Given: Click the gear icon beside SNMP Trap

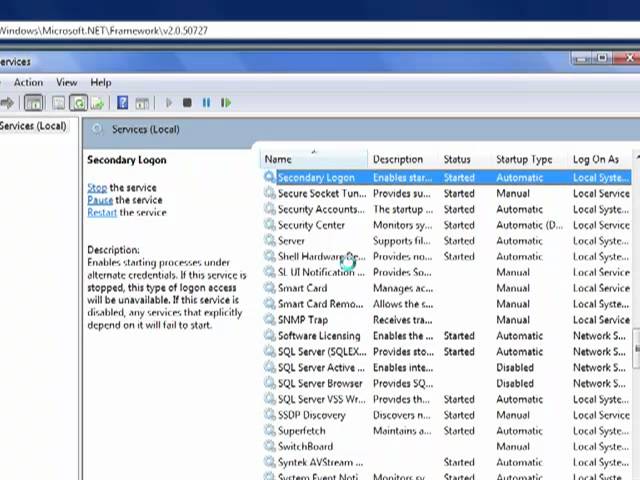Looking at the screenshot, I should [x=269, y=320].
